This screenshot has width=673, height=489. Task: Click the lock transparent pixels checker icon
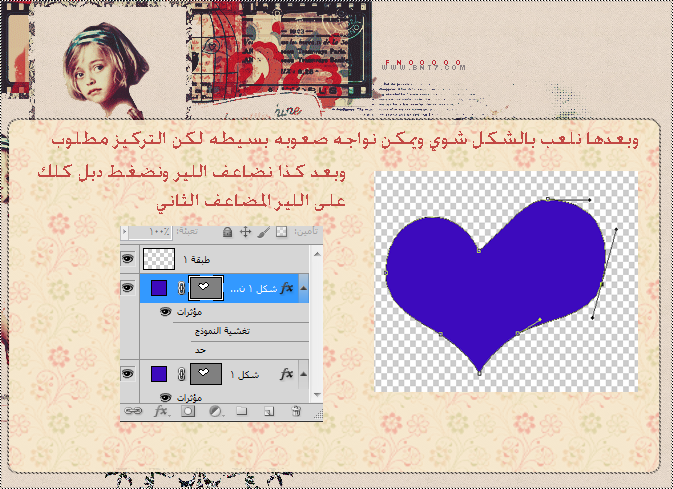pyautogui.click(x=281, y=232)
